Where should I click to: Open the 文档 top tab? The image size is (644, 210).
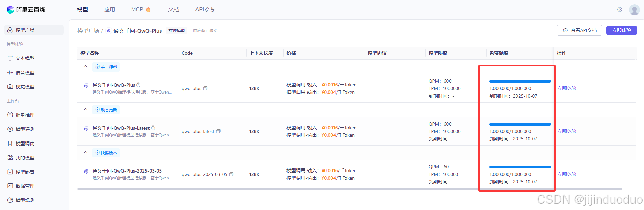click(174, 10)
